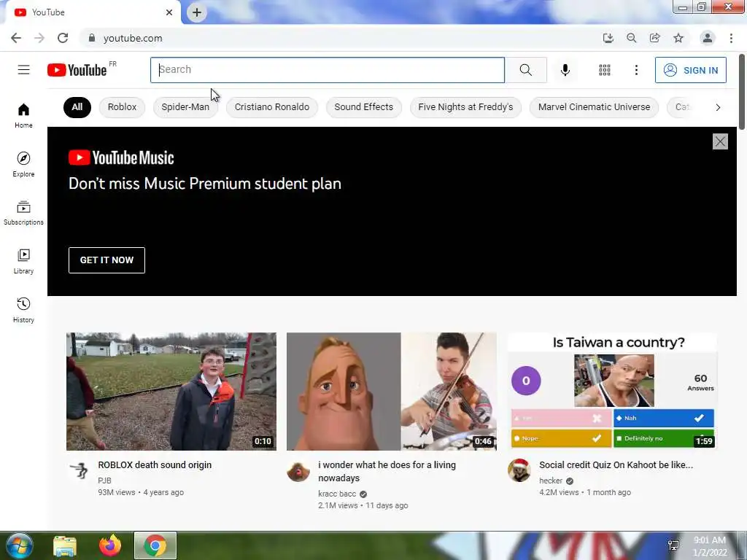Image resolution: width=747 pixels, height=560 pixels.
Task: Open 'i wonder what he does' video title
Action: click(x=387, y=472)
